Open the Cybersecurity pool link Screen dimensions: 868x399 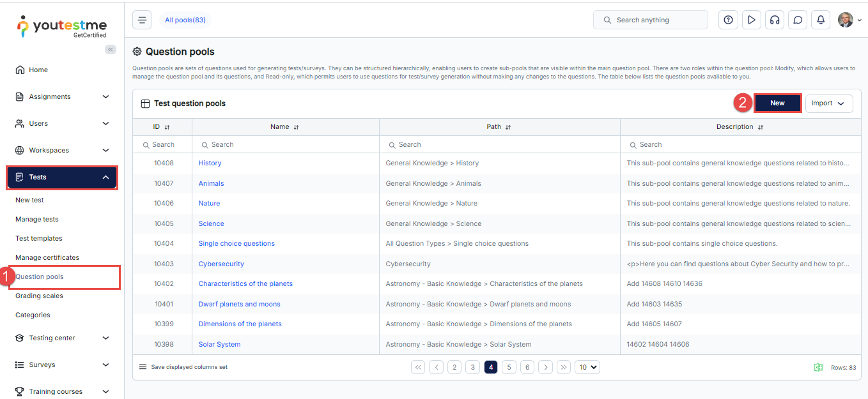221,264
